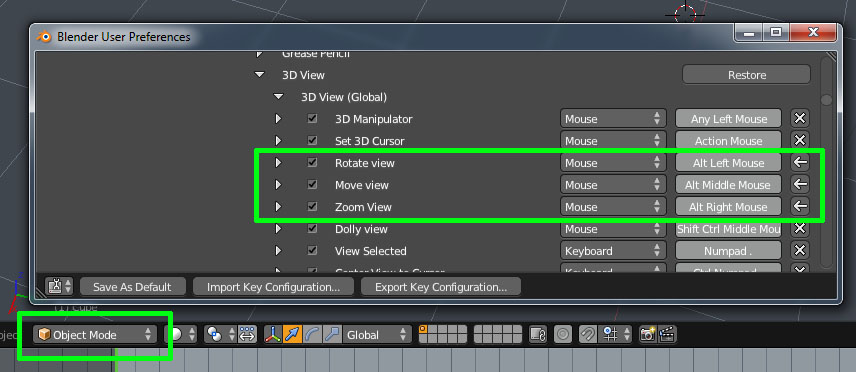Uncheck the Set 3D Cursor keymap entry
The height and width of the screenshot is (372, 856).
click(x=312, y=140)
